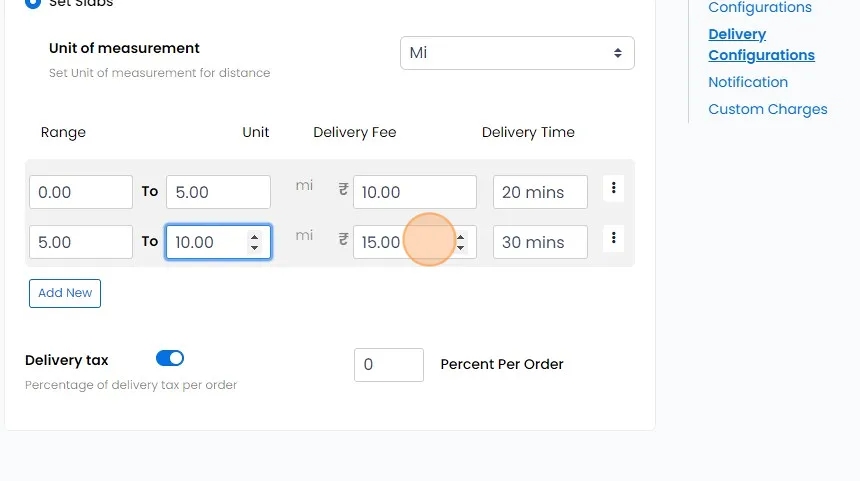Open three-dot menu for second slab row
The width and height of the screenshot is (860, 481).
coord(613,238)
